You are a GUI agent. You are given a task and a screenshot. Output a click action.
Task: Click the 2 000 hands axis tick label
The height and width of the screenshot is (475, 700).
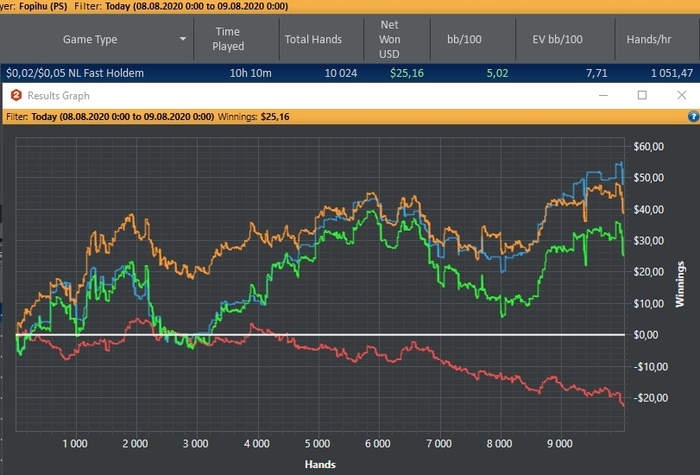(x=135, y=444)
